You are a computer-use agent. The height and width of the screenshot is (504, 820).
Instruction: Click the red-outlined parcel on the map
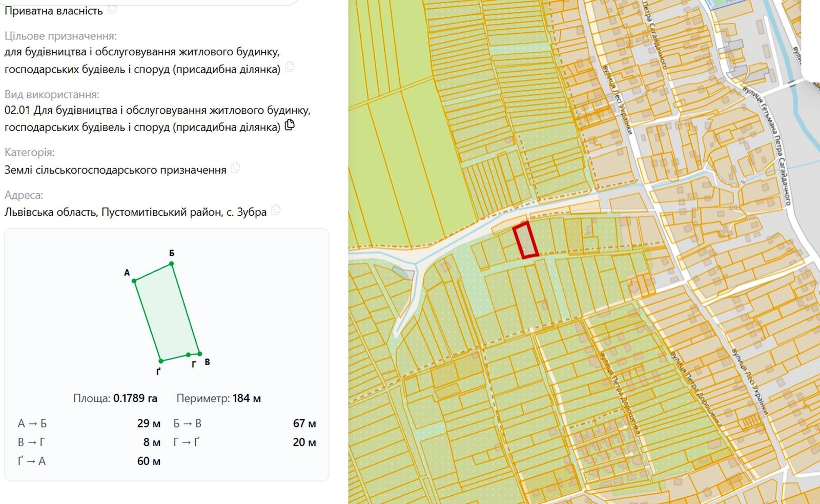point(526,240)
